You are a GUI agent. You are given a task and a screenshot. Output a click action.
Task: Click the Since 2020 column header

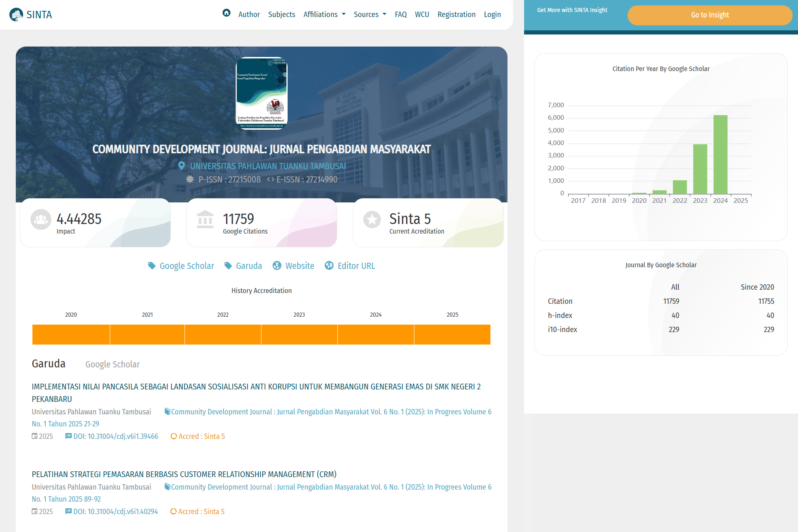[x=757, y=287]
